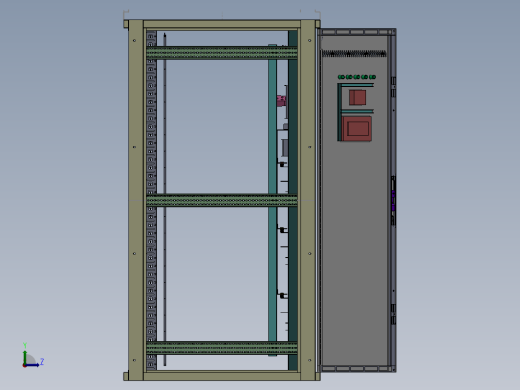
Task: Click the black vent strip atop door
Action: 354,53
